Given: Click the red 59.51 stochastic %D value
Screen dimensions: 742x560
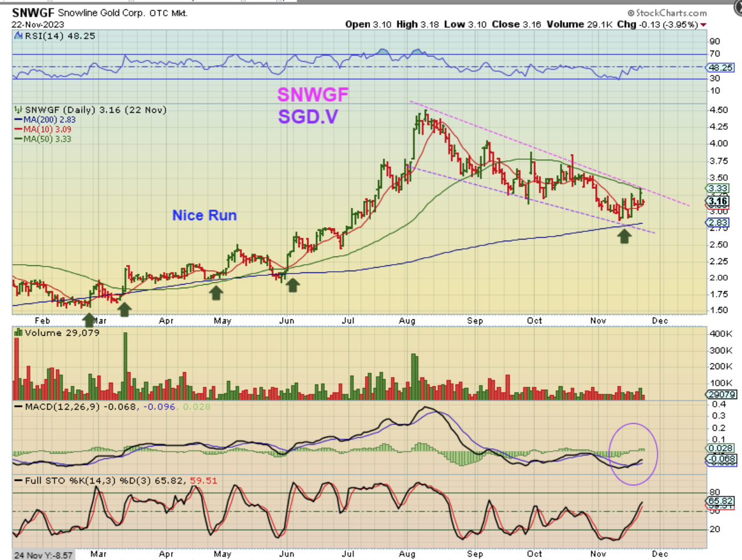Looking at the screenshot, I should click(x=203, y=481).
